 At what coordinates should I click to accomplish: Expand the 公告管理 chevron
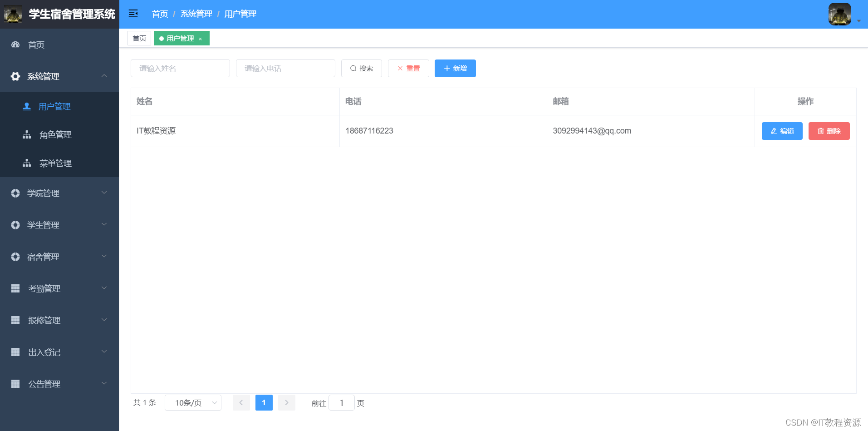pyautogui.click(x=104, y=383)
